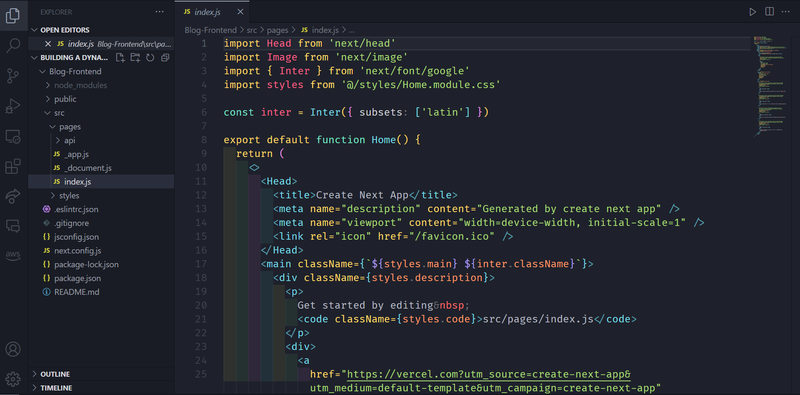Open the Extensions view icon
The width and height of the screenshot is (800, 395).
tap(13, 166)
